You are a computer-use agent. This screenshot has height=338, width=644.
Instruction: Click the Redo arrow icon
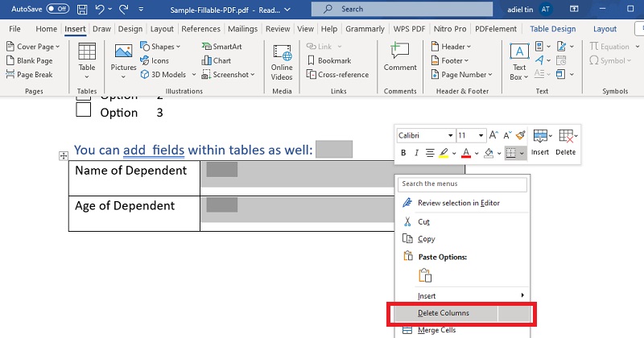[123, 9]
